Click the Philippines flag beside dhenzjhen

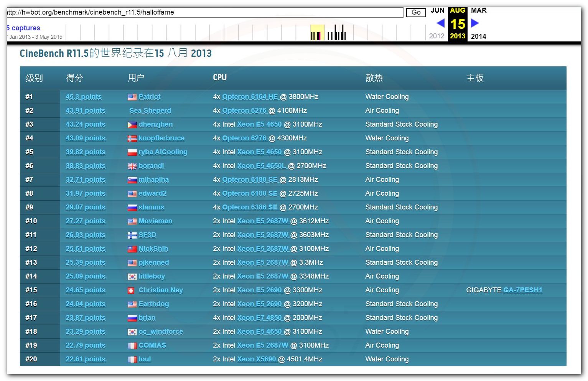pyautogui.click(x=132, y=125)
